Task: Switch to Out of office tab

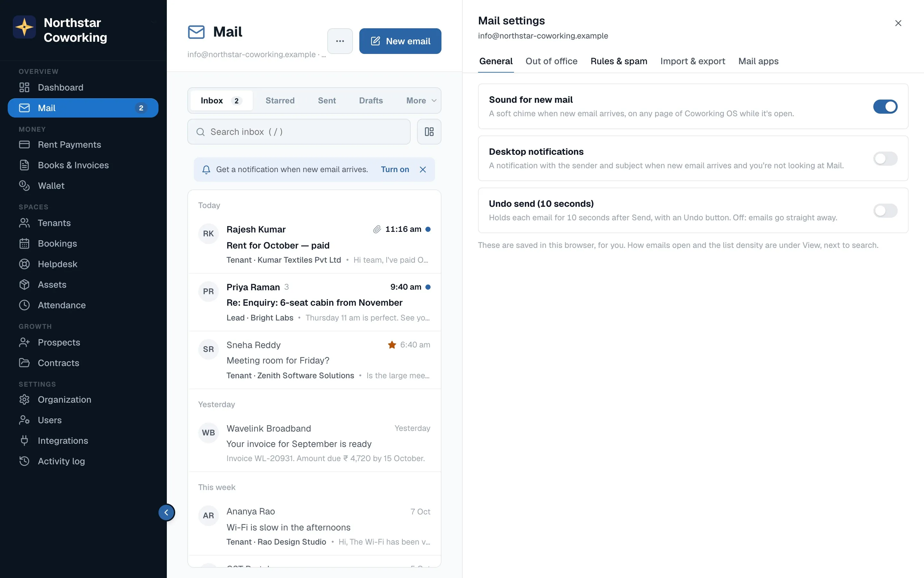Action: tap(551, 61)
